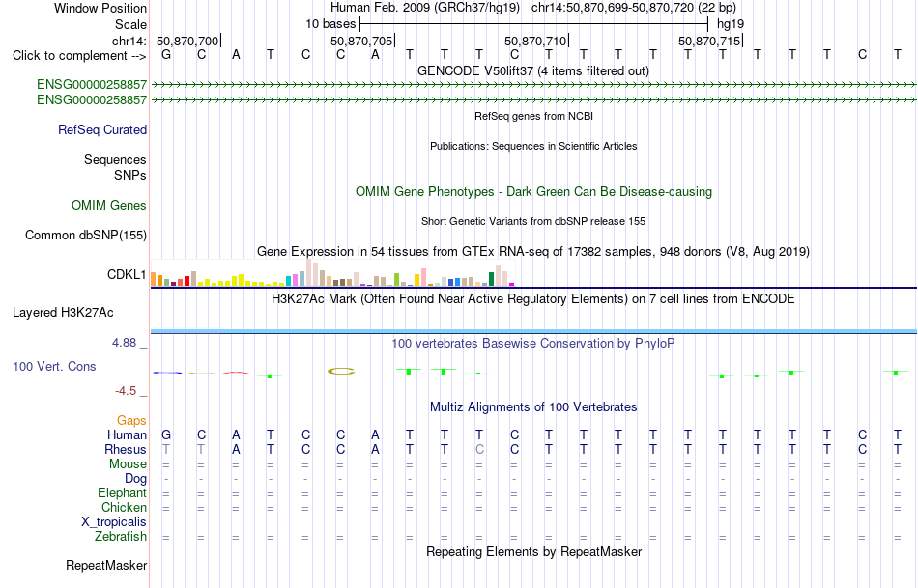Click the 50,870,715 ruler position
Image resolution: width=918 pixels, height=588 pixels.
pos(710,41)
